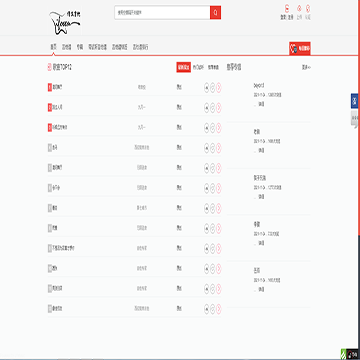360x360 pixels.
Task: Open the rank 1 song title
Action: 57,87
